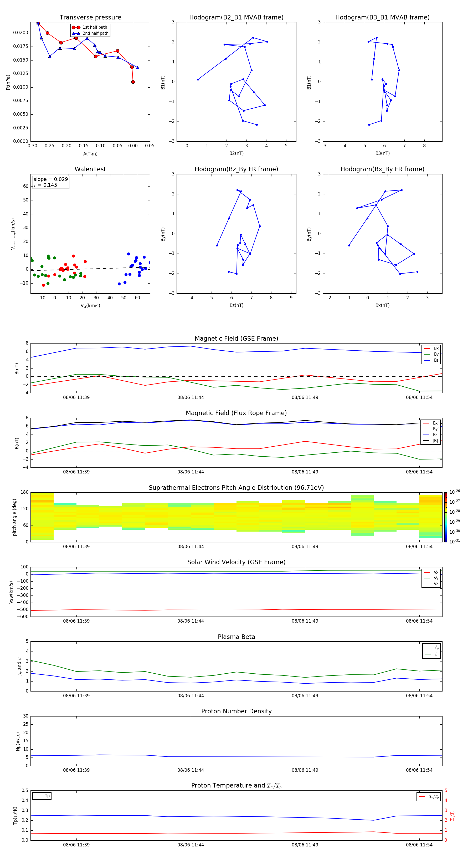The image size is (473, 868).
Task: Click '08/06 11:39' tick under GSE Magnetic Field plot
Action: 76,397
